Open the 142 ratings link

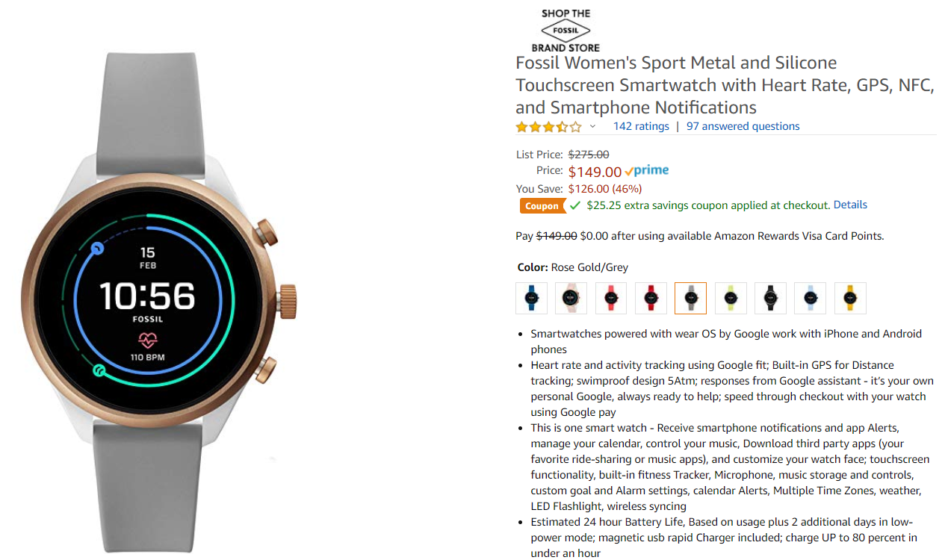641,126
